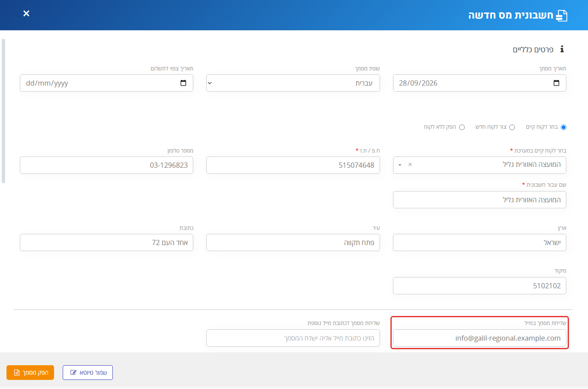Open the שפת מסמך language dropdown
Screen dimensions: 588x389
(293, 83)
